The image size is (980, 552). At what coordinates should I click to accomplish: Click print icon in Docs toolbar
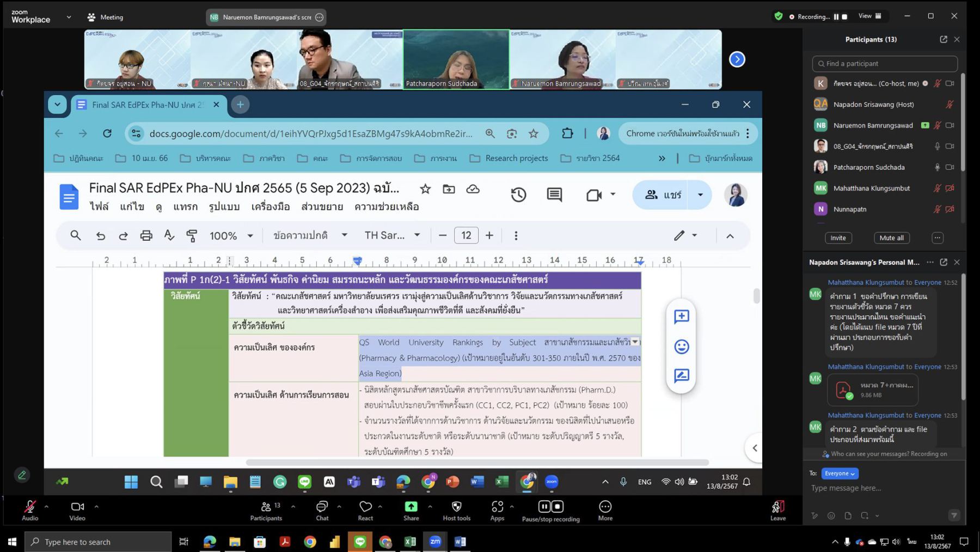(x=146, y=235)
